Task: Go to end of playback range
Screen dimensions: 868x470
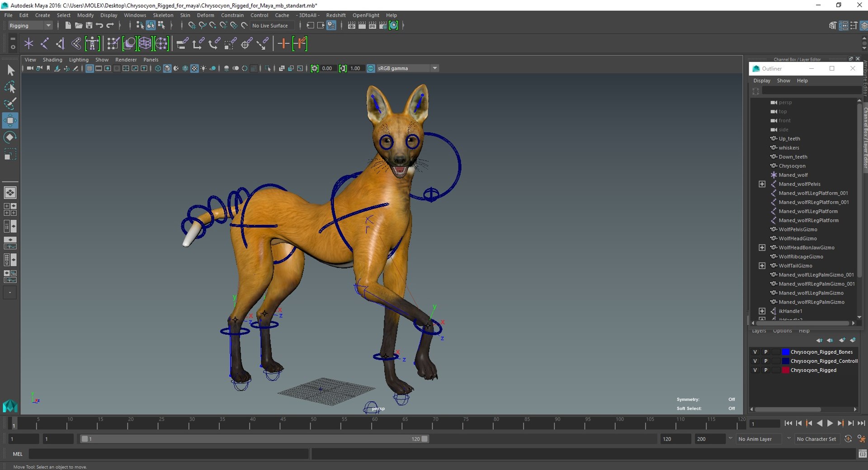Action: click(x=861, y=423)
